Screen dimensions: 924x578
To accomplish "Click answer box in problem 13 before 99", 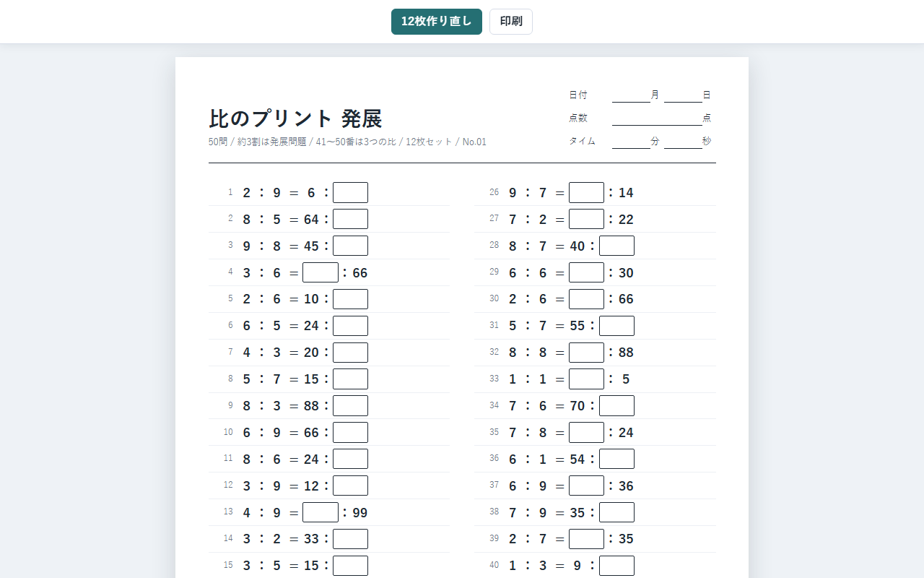I will (x=321, y=512).
